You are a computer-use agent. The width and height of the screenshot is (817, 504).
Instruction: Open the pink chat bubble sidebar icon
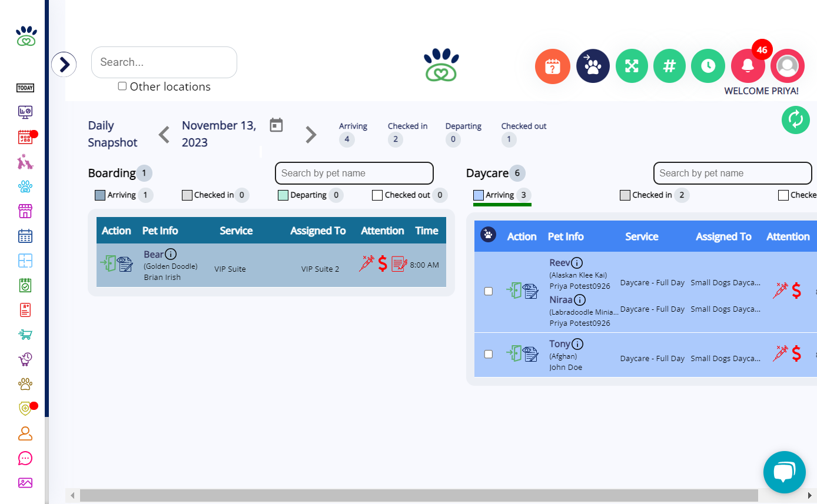[x=25, y=458]
